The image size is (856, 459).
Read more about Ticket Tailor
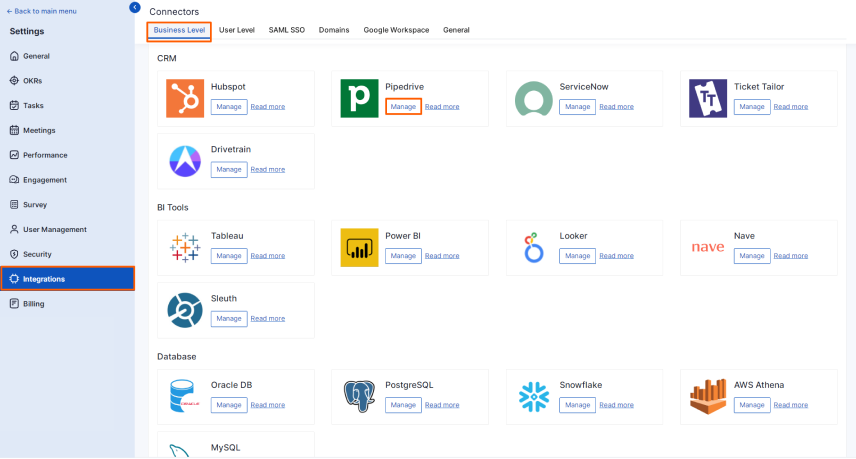pyautogui.click(x=790, y=107)
